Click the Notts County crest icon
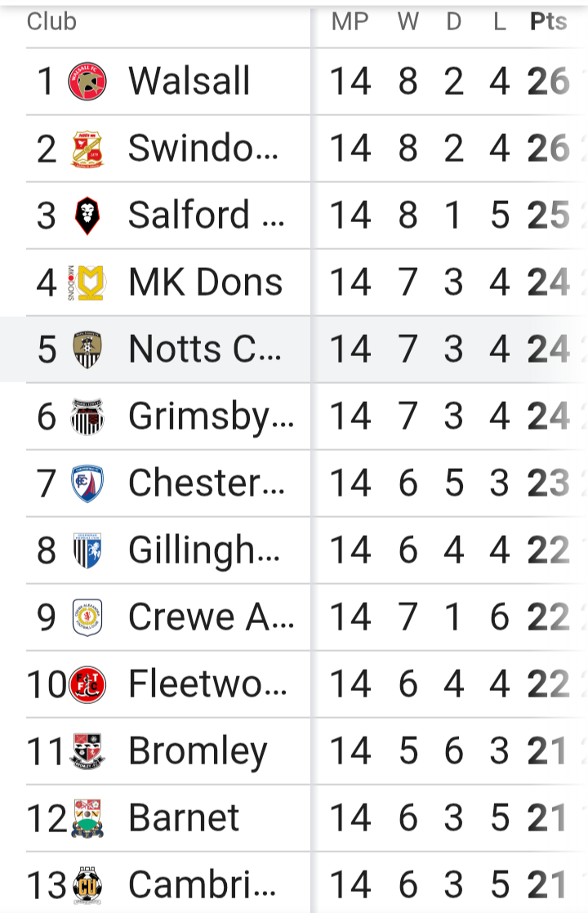Image resolution: width=588 pixels, height=913 pixels. pyautogui.click(x=87, y=350)
